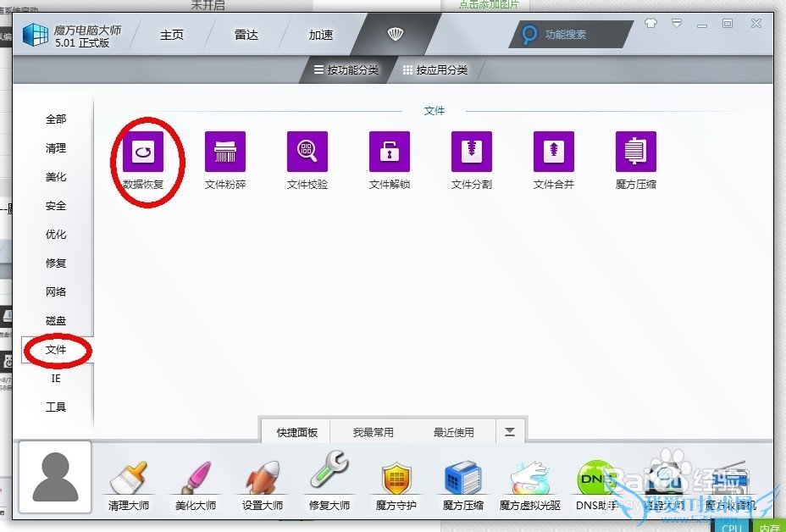Viewport: 786px width, 532px height.
Task: Click 点击添加图片 link in background window
Action: [489, 5]
